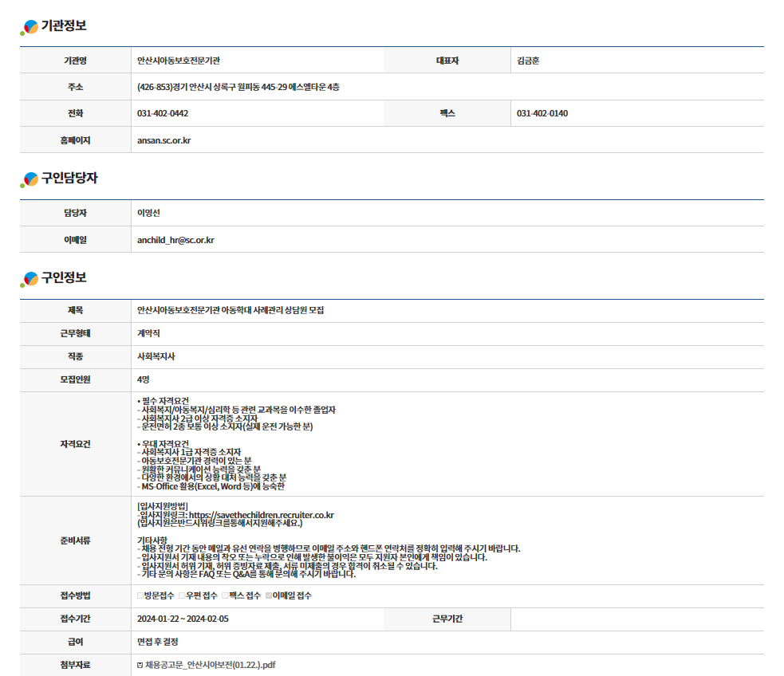Screen dimensions: 784x676
Task: Check the 팩스 접수 checkbox
Action: point(225,595)
